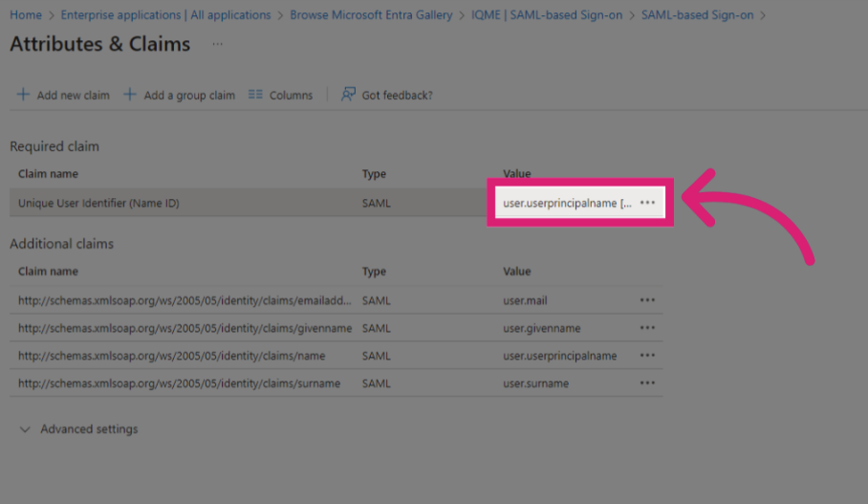Click the SAML type cell in the emailaddress row
The image size is (868, 504).
[x=376, y=300]
